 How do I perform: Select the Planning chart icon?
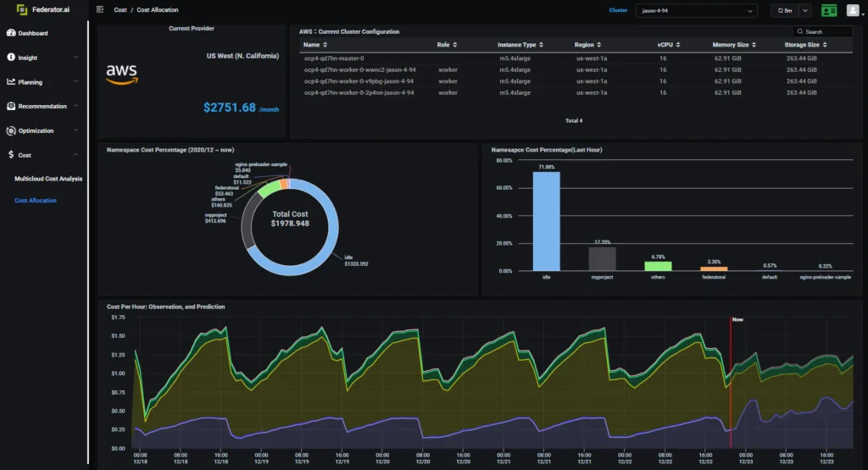[11, 81]
